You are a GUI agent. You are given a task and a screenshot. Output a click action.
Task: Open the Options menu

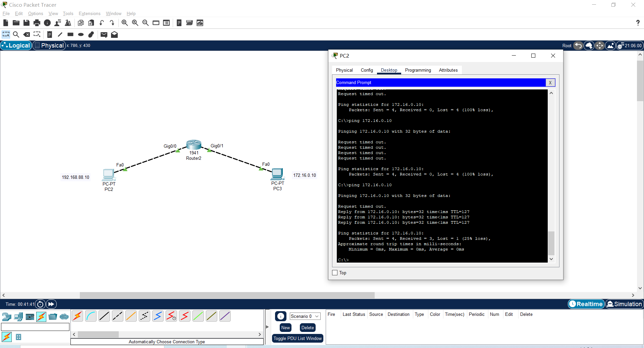(x=36, y=13)
